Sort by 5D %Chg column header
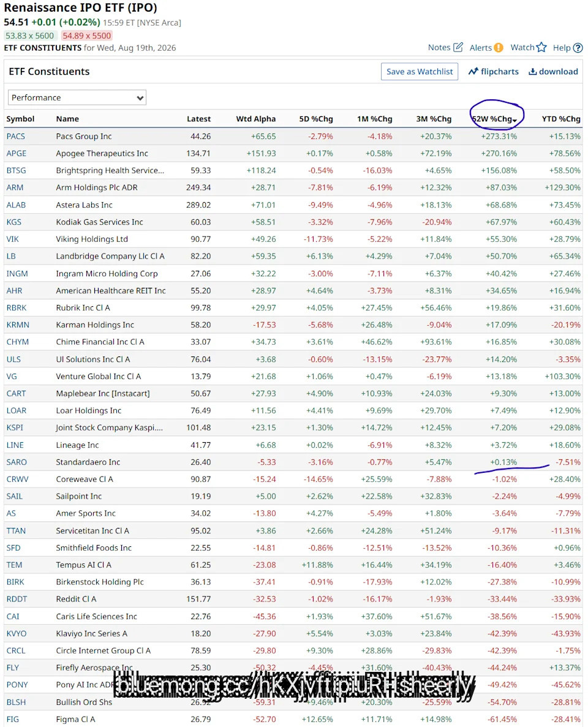Screen dimensions: 588x727 (316, 119)
